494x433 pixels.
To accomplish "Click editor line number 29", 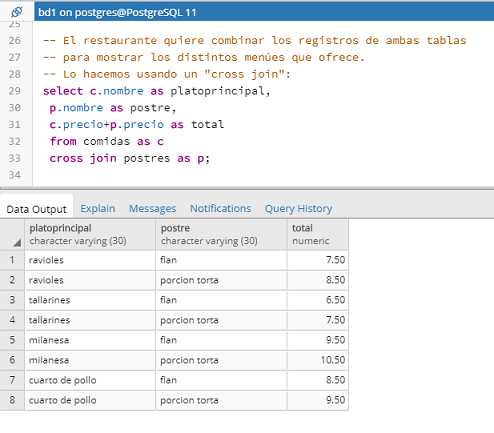I will point(15,91).
